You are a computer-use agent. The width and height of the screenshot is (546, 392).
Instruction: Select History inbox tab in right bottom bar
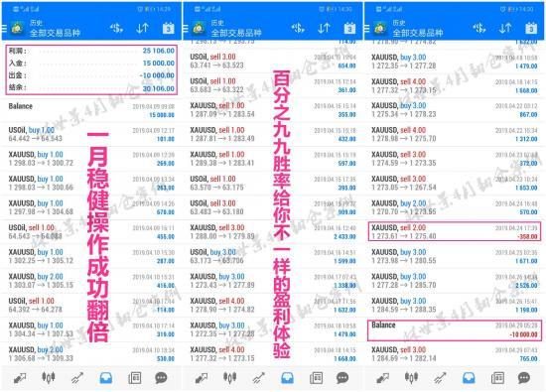pyautogui.click(x=469, y=378)
